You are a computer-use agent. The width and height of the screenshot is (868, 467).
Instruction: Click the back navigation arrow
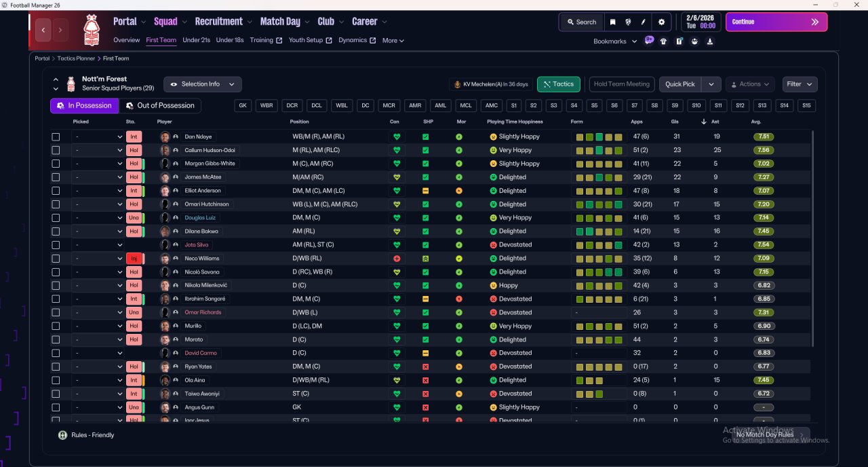pyautogui.click(x=44, y=30)
